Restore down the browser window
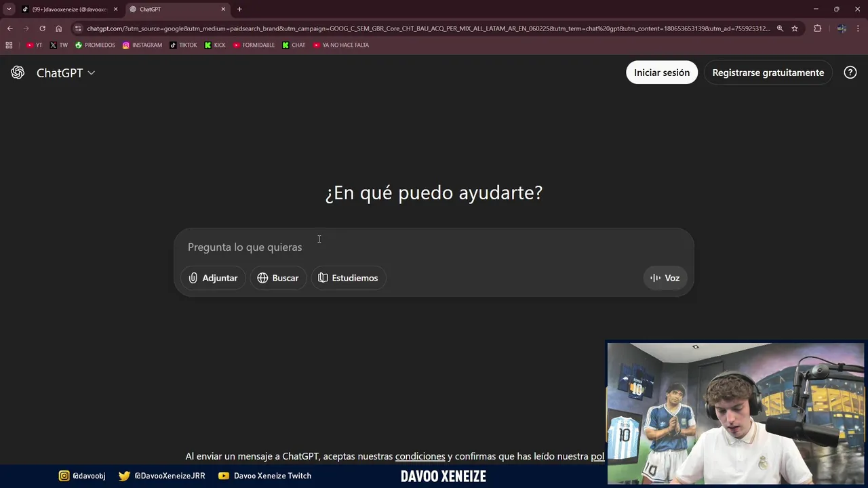Viewport: 868px width, 488px height. (x=837, y=9)
